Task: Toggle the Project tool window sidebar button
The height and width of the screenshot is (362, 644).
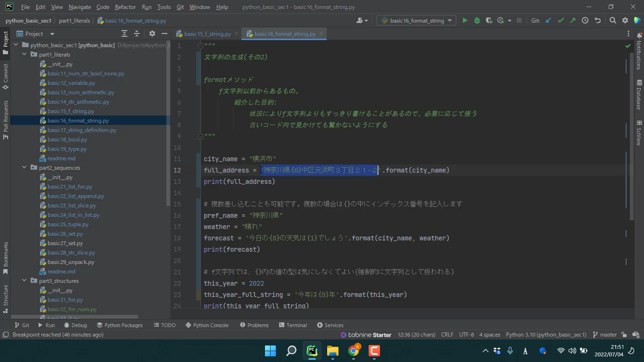Action: coord(6,42)
